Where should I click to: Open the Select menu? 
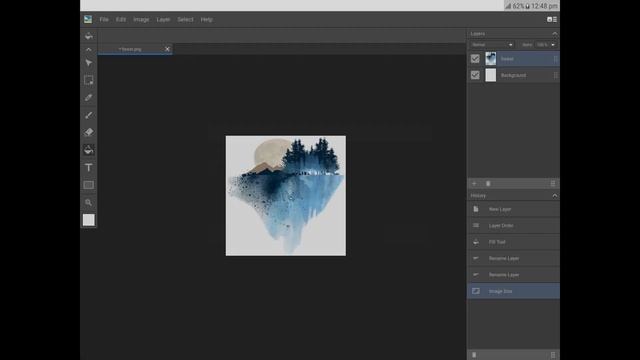(x=185, y=19)
